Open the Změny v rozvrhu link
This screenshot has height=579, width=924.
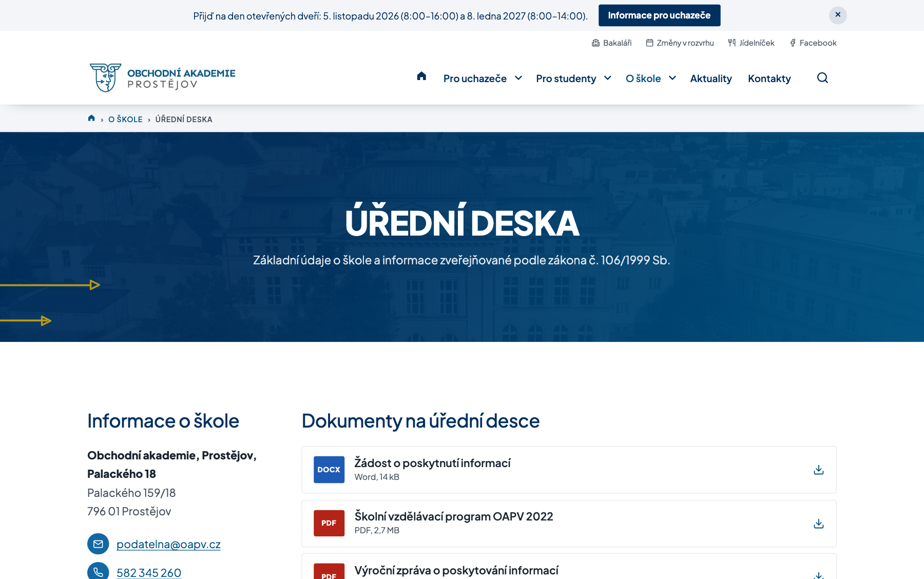tap(680, 43)
